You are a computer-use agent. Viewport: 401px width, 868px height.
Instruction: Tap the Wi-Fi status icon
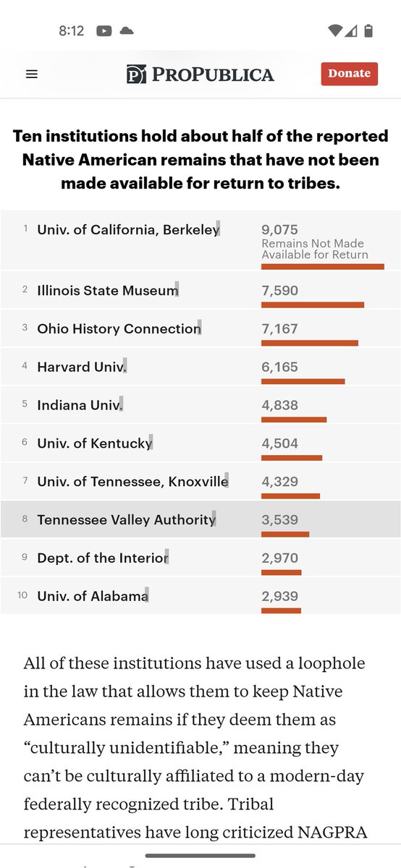click(x=334, y=31)
